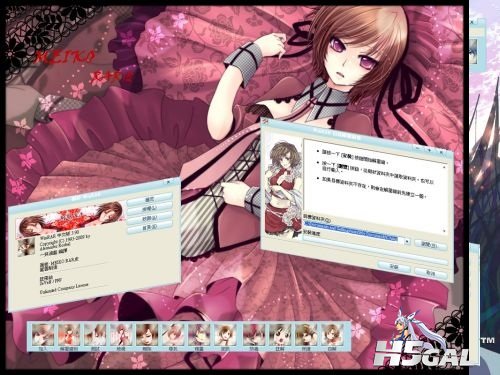Click the scroll-down arrow of the instructions text box
Screen dimensions: 500x375
point(444,230)
